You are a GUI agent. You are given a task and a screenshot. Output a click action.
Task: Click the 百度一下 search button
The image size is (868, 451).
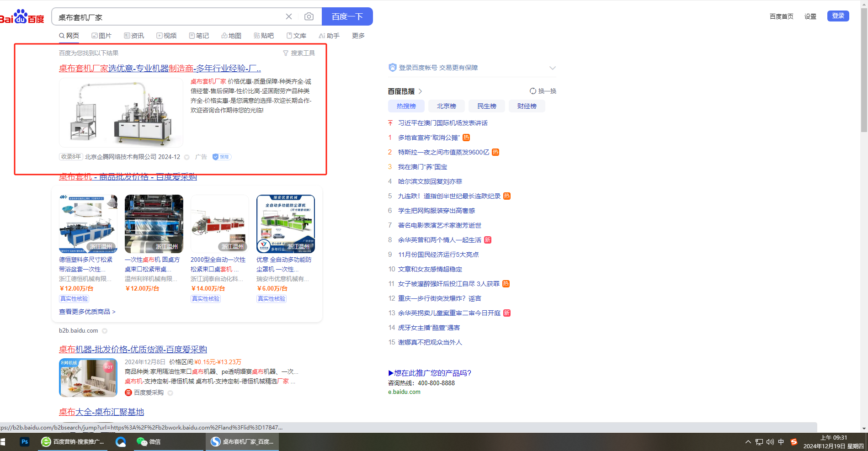coord(347,16)
